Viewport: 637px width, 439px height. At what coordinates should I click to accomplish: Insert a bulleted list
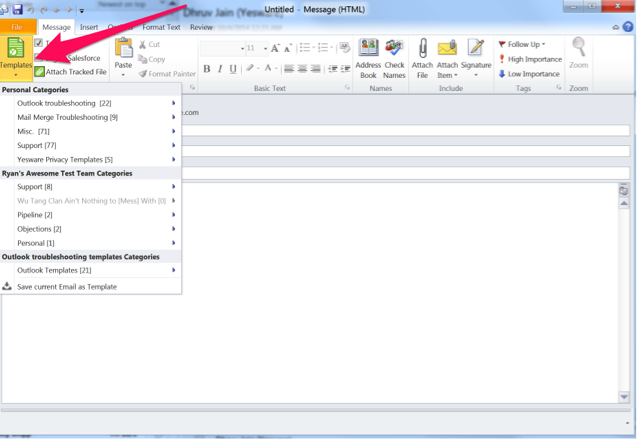pyautogui.click(x=307, y=48)
